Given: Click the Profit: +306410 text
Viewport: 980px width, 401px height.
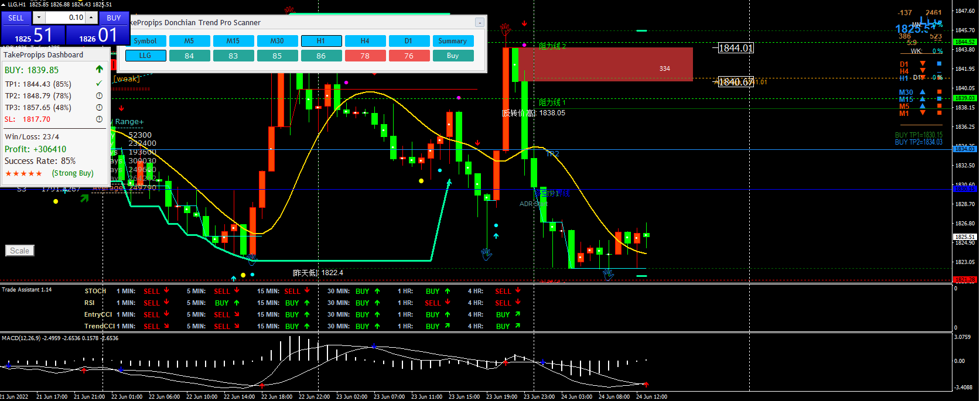Looking at the screenshot, I should click(35, 149).
